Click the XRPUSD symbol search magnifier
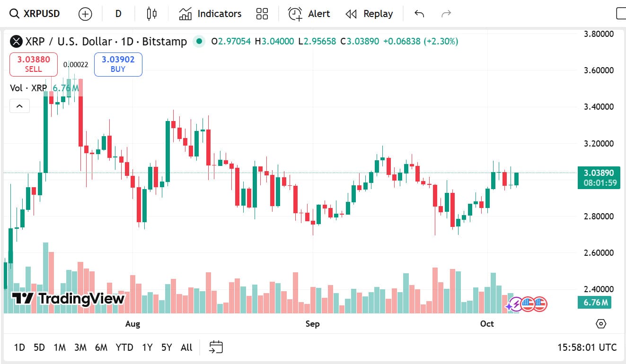Screen dimensions: 626x364 tap(15, 14)
